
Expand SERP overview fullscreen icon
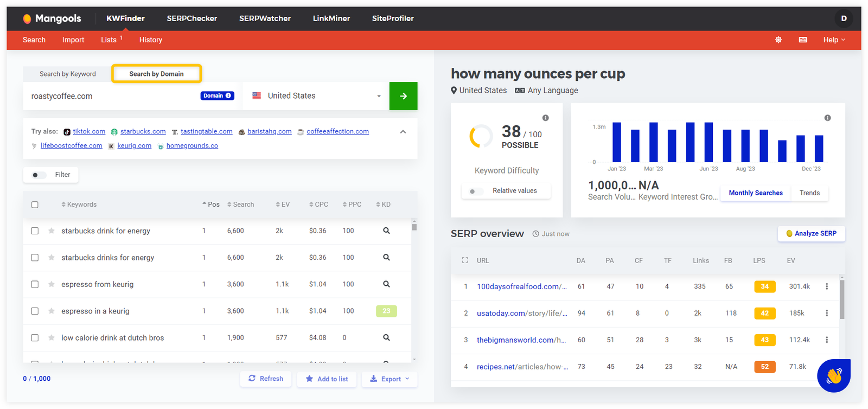click(x=465, y=260)
